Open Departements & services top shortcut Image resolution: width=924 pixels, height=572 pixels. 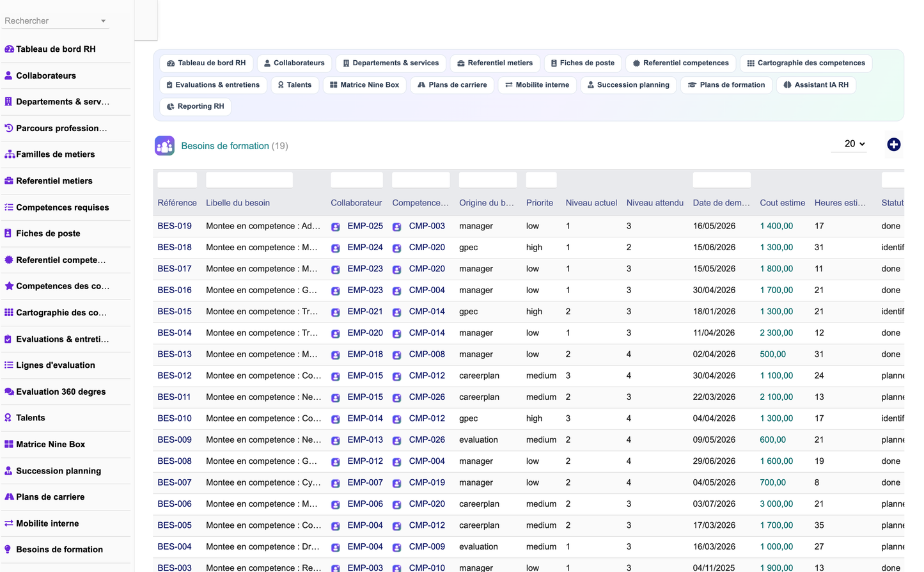point(391,63)
